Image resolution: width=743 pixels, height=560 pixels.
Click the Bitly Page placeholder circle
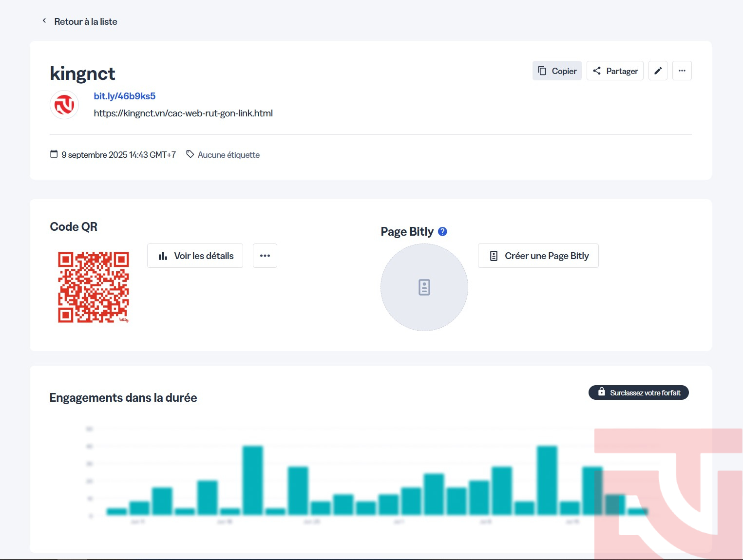pos(424,287)
